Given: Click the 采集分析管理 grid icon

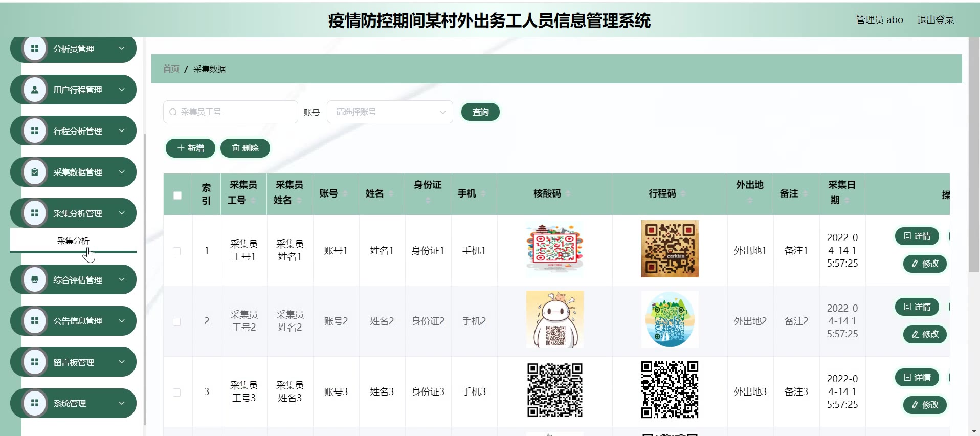Looking at the screenshot, I should point(35,213).
